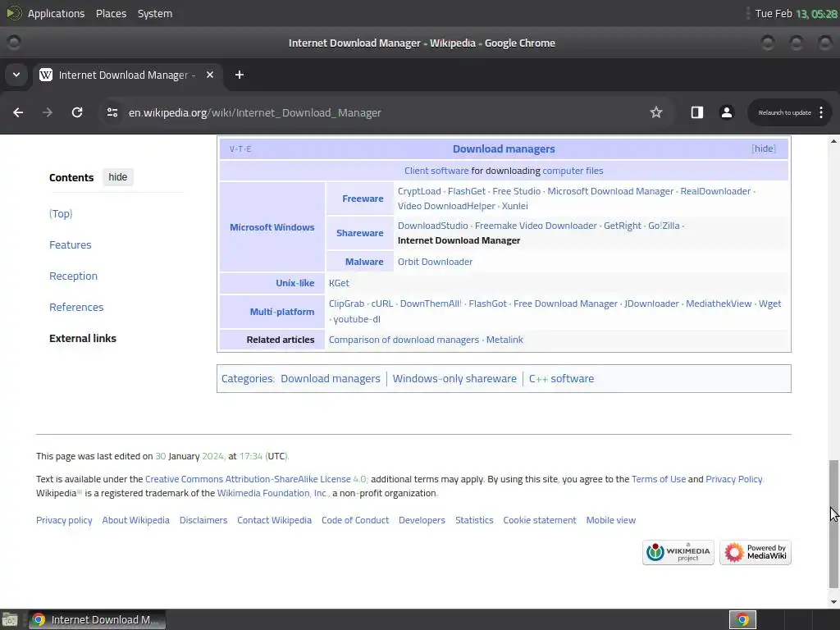The height and width of the screenshot is (630, 840).
Task: Open the Download managers navbox title link
Action: (504, 149)
